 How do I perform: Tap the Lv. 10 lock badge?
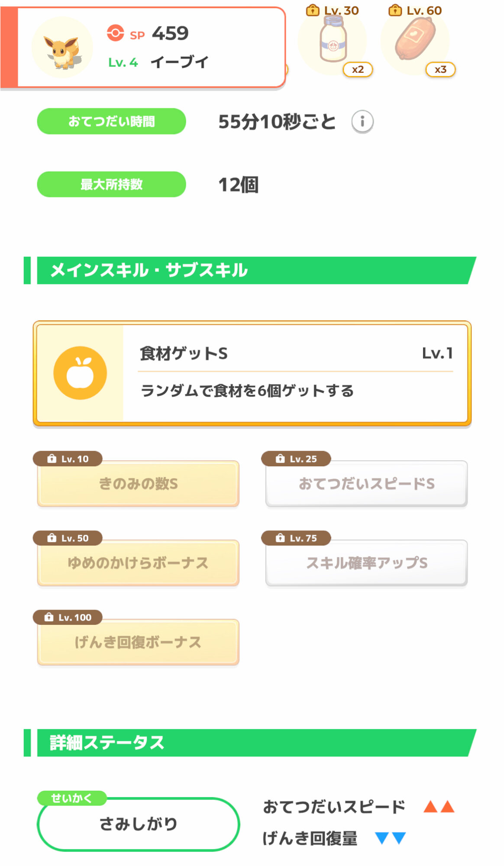pos(68,459)
